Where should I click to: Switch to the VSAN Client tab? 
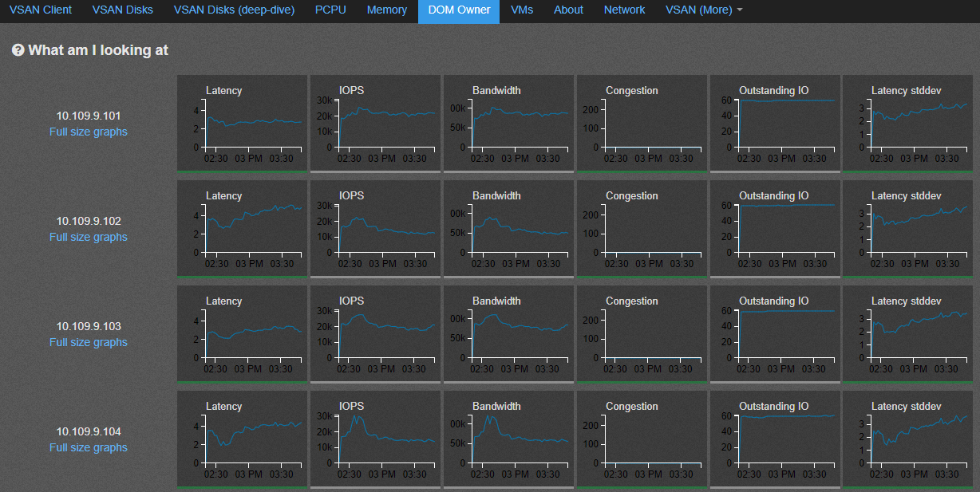tap(41, 10)
